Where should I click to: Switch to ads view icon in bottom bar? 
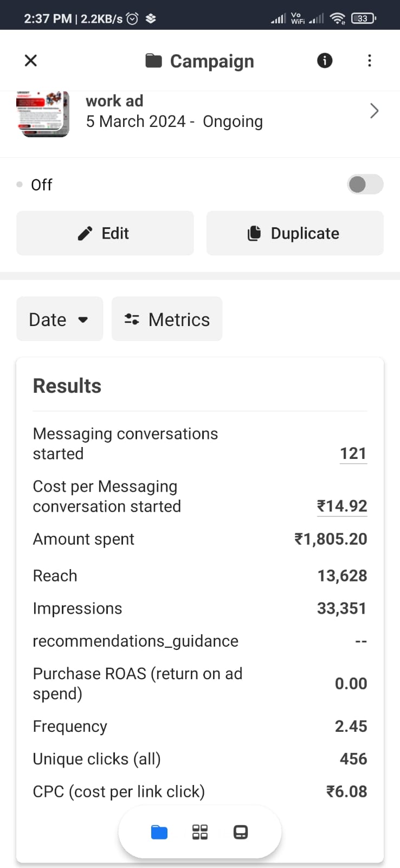click(241, 832)
